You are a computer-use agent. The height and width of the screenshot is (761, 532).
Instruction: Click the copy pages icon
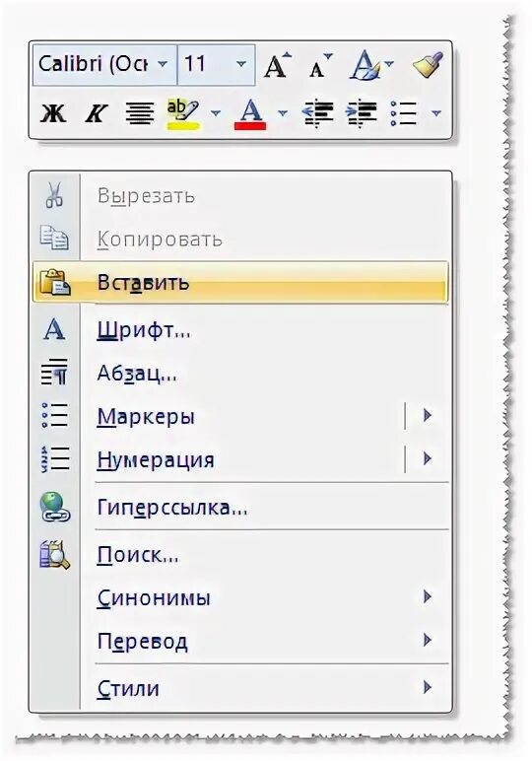[54, 238]
